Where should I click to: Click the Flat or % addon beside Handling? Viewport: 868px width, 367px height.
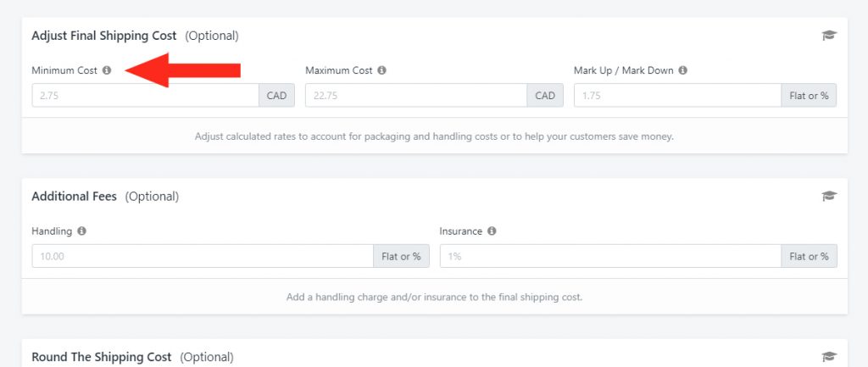pyautogui.click(x=401, y=256)
